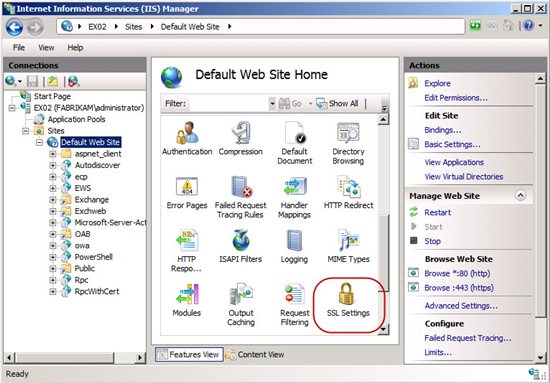Screen dimensions: 550x383
Task: Open the Advanced Settings link
Action: coord(461,306)
